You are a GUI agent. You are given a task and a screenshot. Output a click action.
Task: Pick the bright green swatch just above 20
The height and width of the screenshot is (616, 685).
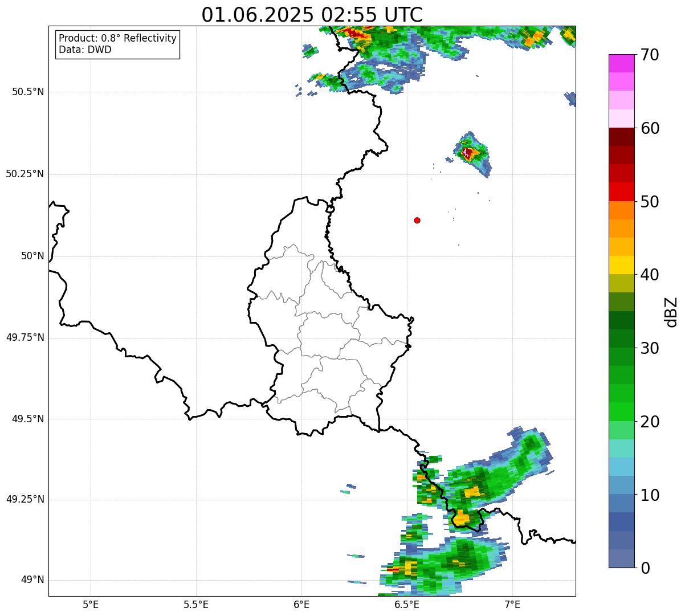[x=621, y=412]
